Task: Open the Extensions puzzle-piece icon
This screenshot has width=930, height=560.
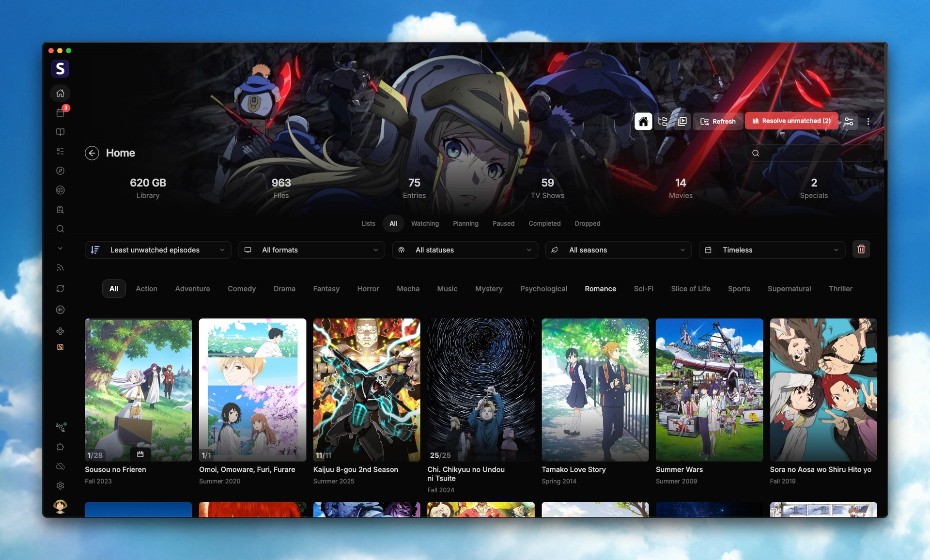Action: tap(60, 447)
